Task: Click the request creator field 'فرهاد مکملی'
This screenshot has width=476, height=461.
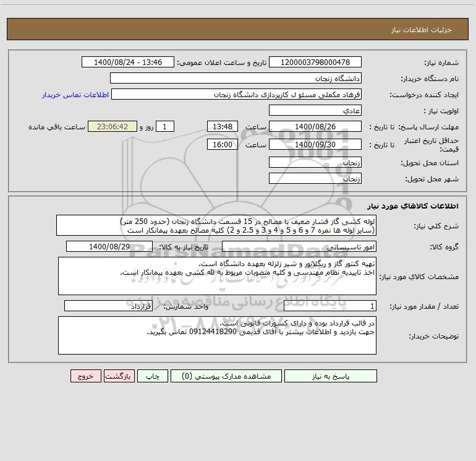Action: [236, 94]
